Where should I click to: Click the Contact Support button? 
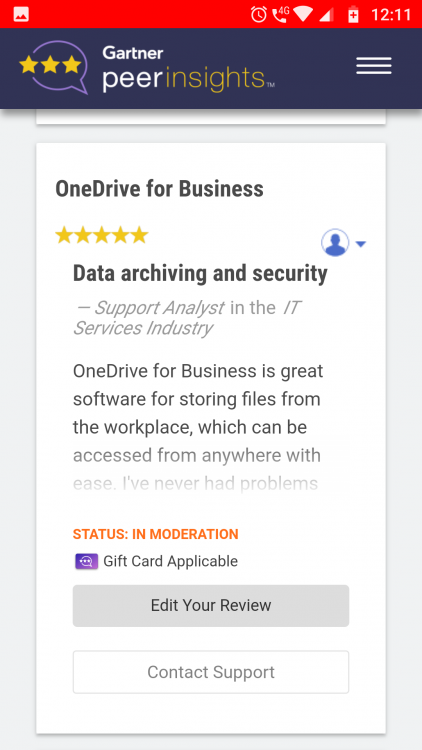tap(211, 672)
